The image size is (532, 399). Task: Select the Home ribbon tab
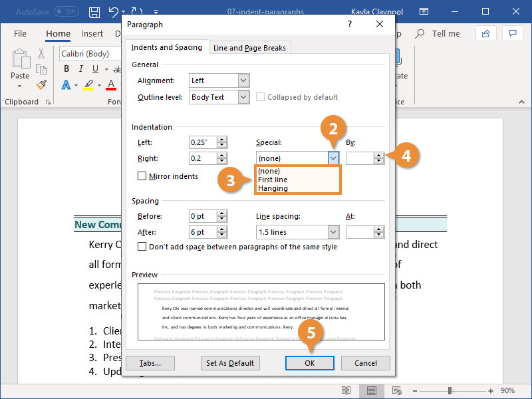point(58,33)
